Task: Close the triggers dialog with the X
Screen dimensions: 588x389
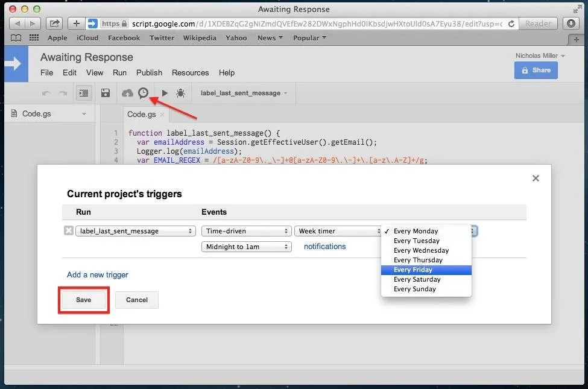Action: [x=536, y=178]
